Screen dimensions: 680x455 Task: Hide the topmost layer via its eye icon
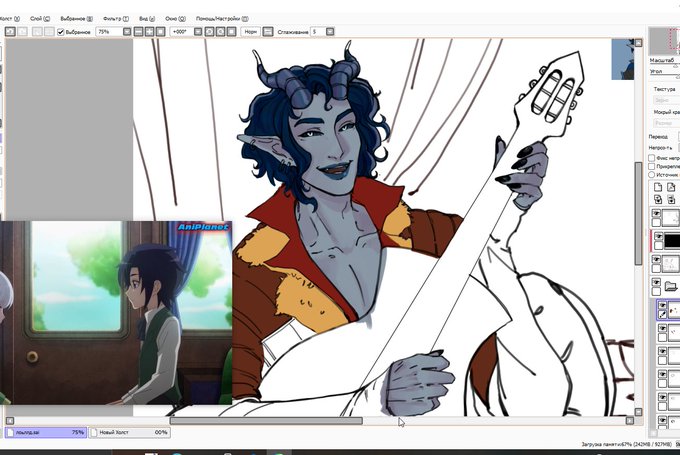coord(656,213)
